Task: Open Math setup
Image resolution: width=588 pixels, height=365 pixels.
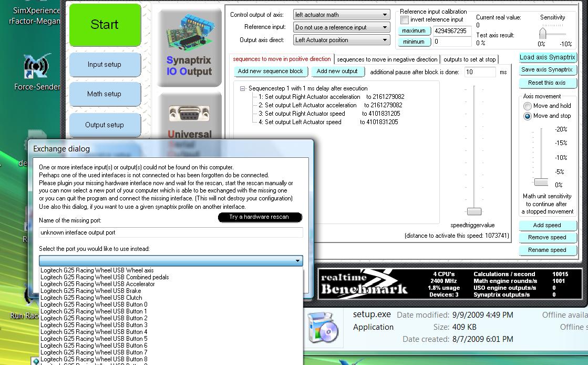Action: (x=105, y=94)
